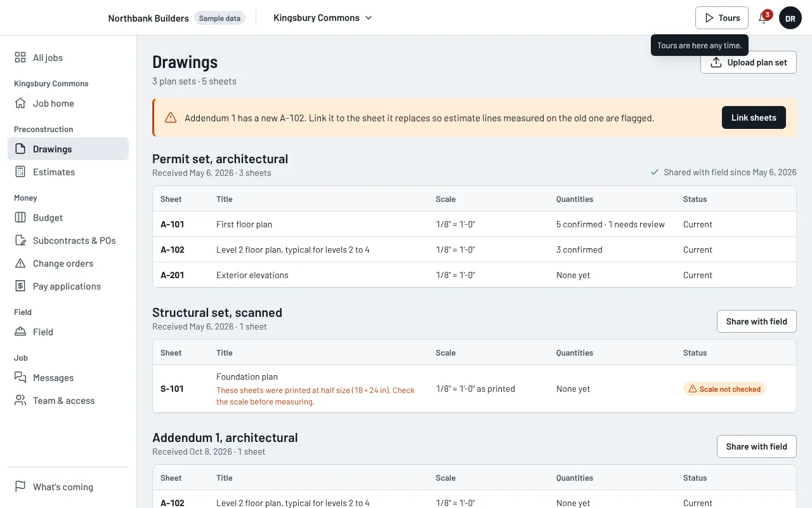Go to Estimates in sidebar
Screen dimensions: 812x508
[x=68, y=172]
